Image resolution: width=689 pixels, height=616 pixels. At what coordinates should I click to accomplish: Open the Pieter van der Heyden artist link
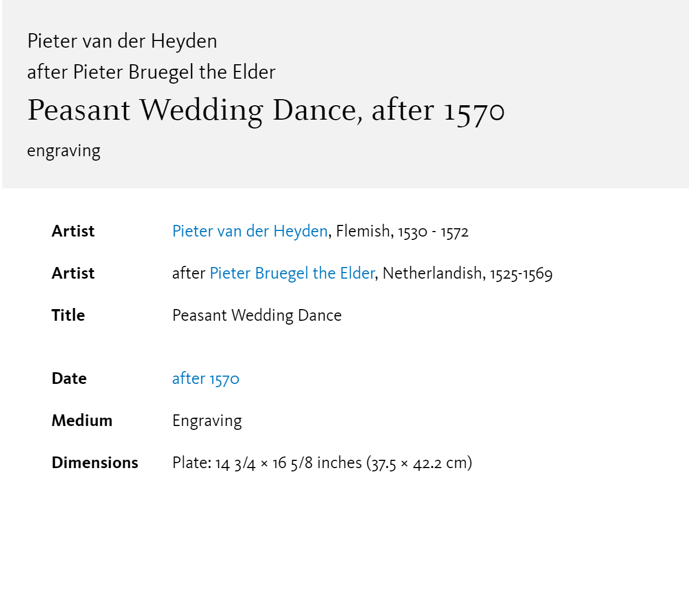point(250,231)
